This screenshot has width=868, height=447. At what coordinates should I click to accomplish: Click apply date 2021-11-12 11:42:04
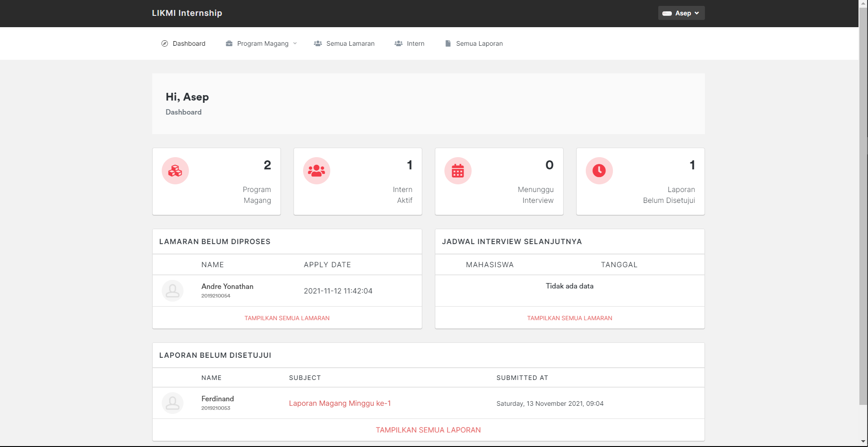click(338, 291)
